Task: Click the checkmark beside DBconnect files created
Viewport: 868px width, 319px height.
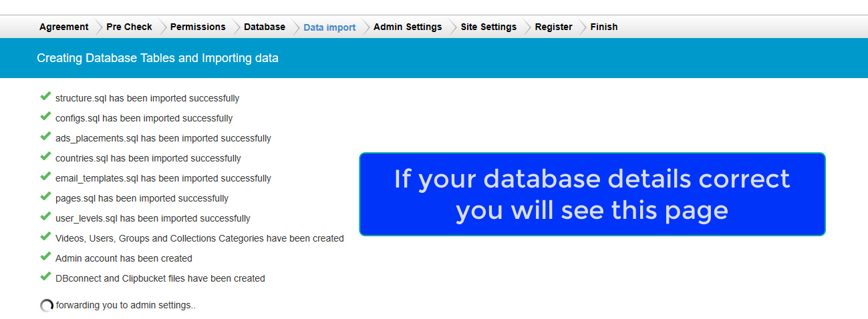Action: pos(45,277)
